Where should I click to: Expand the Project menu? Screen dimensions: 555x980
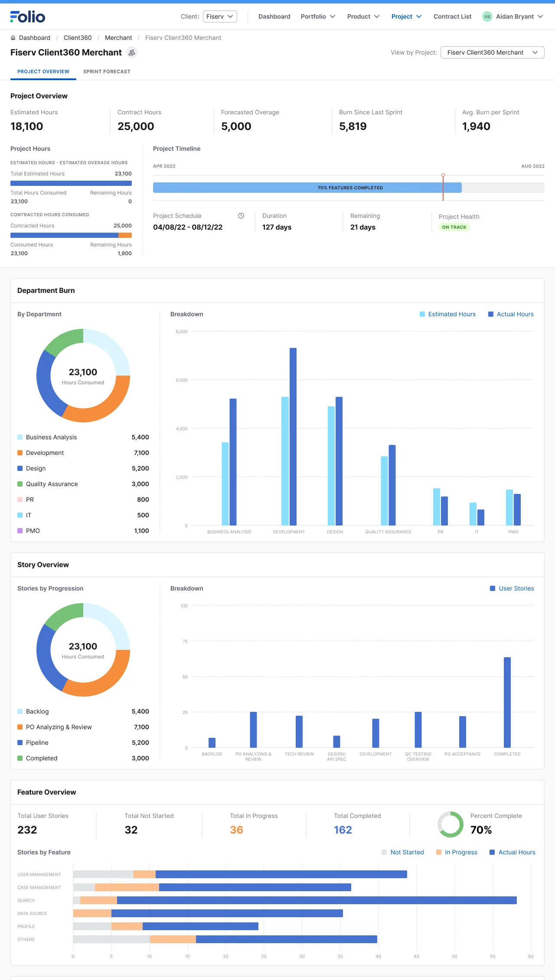coord(406,16)
